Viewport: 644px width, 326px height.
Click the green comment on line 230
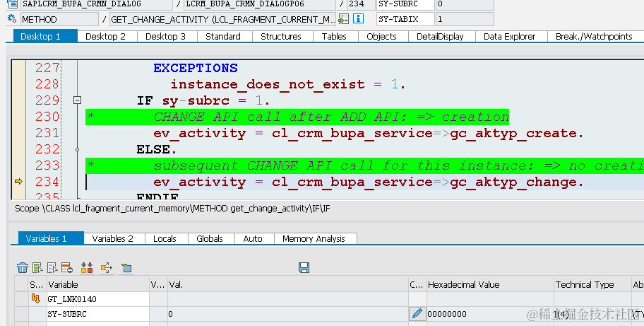click(x=297, y=117)
